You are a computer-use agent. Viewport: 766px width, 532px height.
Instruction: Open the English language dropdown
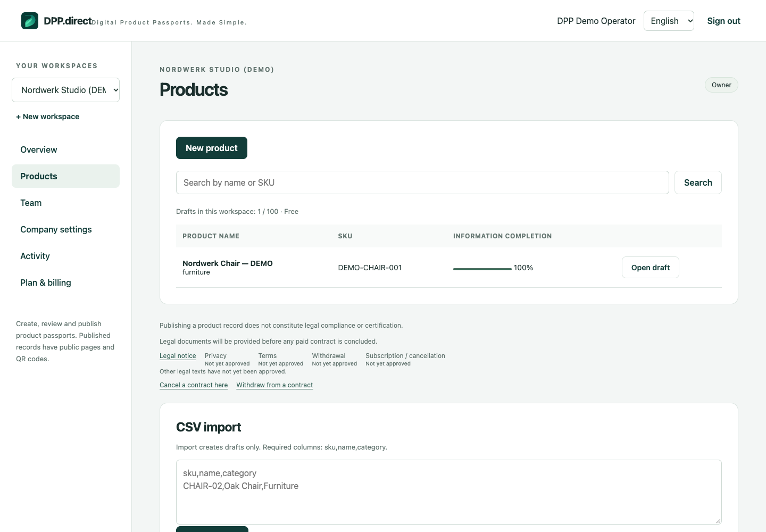[x=669, y=21]
